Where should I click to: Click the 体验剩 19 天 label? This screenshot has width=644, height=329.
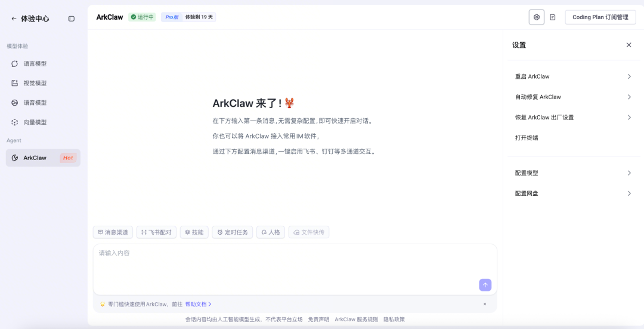coord(199,17)
